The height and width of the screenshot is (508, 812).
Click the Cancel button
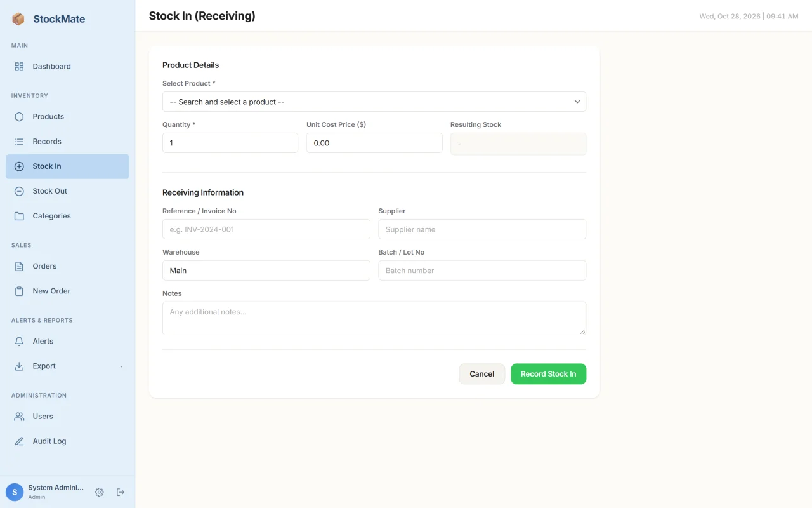pyautogui.click(x=482, y=374)
